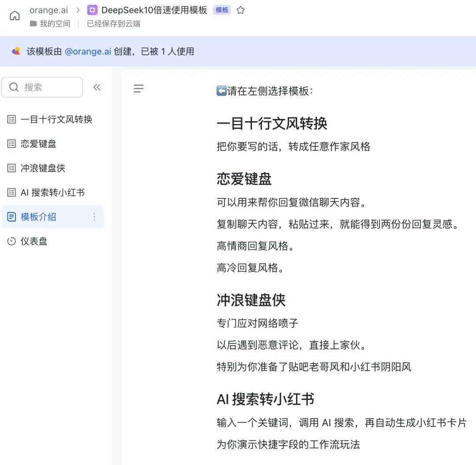This screenshot has width=476, height=465.
Task: Click the table icon beside 恋爱键盘 sidebar item
Action: 11,144
